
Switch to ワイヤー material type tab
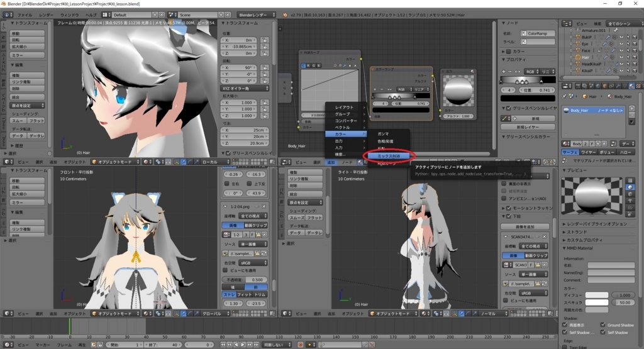588,152
